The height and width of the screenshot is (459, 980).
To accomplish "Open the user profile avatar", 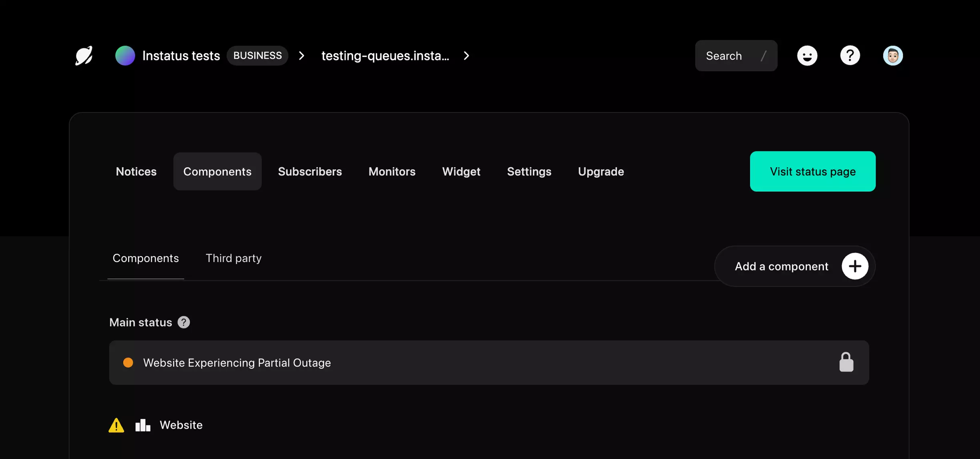I will 893,56.
